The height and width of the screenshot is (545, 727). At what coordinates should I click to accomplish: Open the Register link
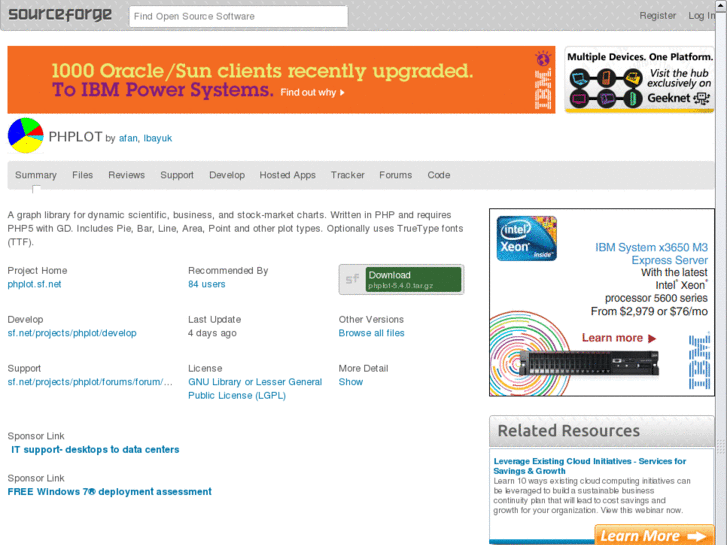coord(657,16)
